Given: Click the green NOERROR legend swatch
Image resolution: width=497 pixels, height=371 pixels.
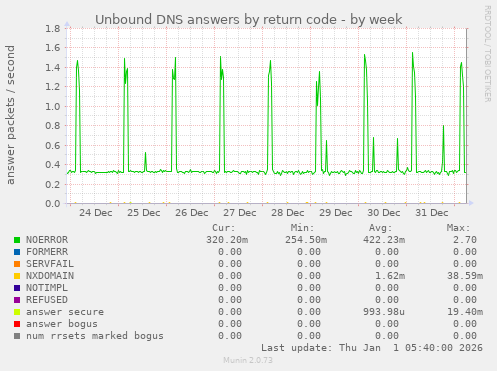Looking at the screenshot, I should [x=17, y=240].
